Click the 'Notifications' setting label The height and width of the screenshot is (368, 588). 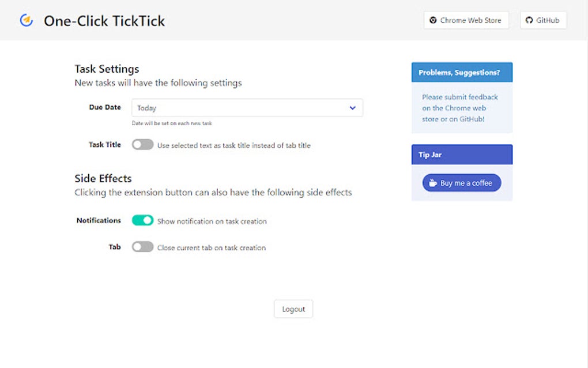[x=98, y=220]
